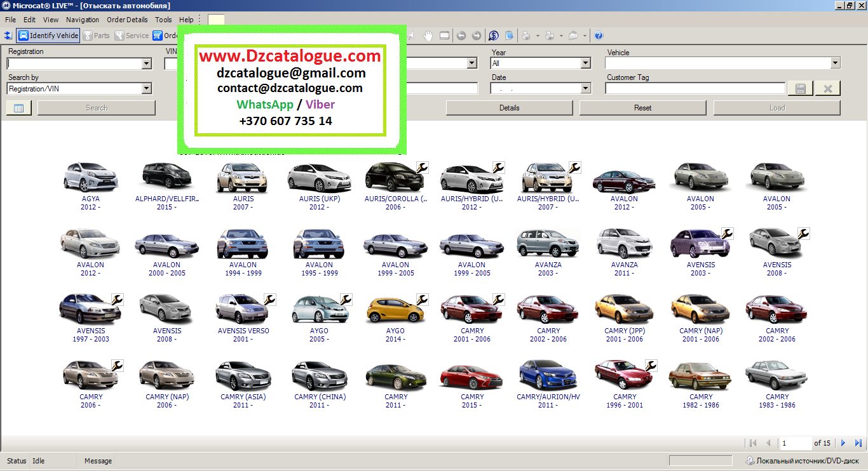Go to next page arrow

pos(843,443)
